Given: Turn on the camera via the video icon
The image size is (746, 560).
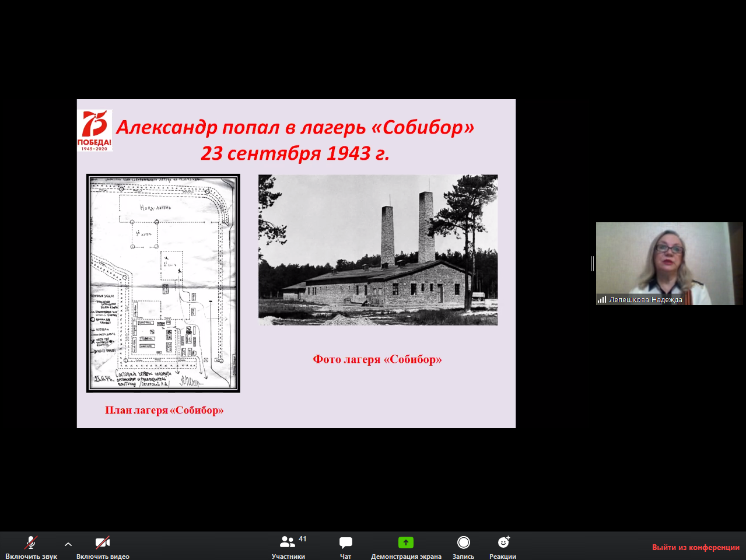Looking at the screenshot, I should (103, 543).
